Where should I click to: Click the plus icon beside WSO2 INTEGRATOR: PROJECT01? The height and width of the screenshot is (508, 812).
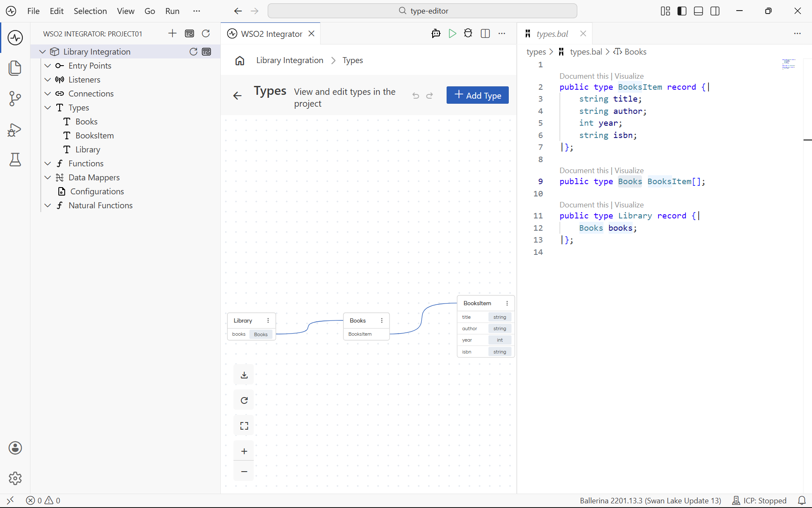click(x=173, y=33)
